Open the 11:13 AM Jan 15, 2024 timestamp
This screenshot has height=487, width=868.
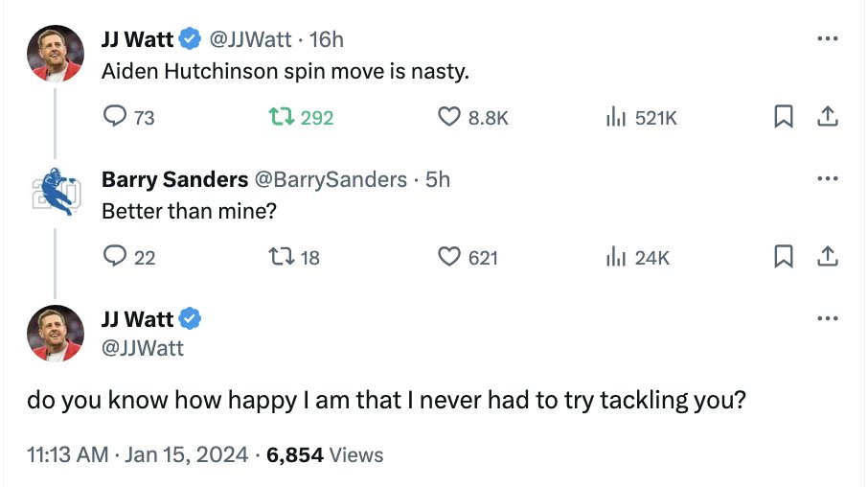[137, 454]
